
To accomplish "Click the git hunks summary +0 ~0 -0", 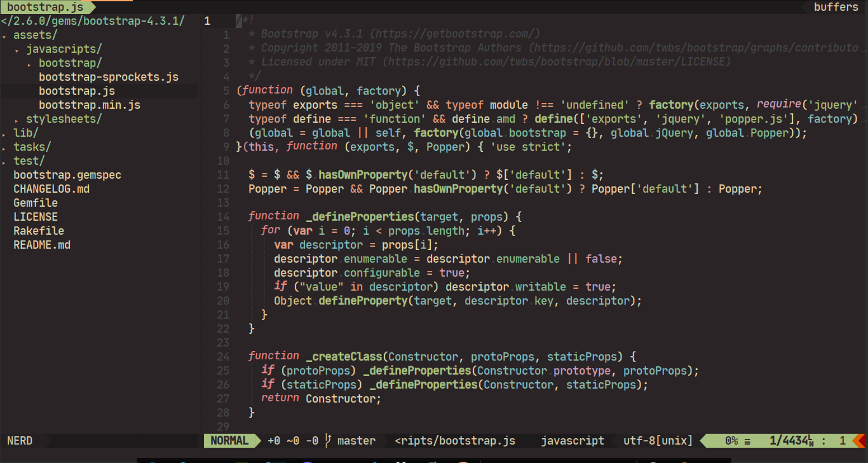I will [293, 441].
